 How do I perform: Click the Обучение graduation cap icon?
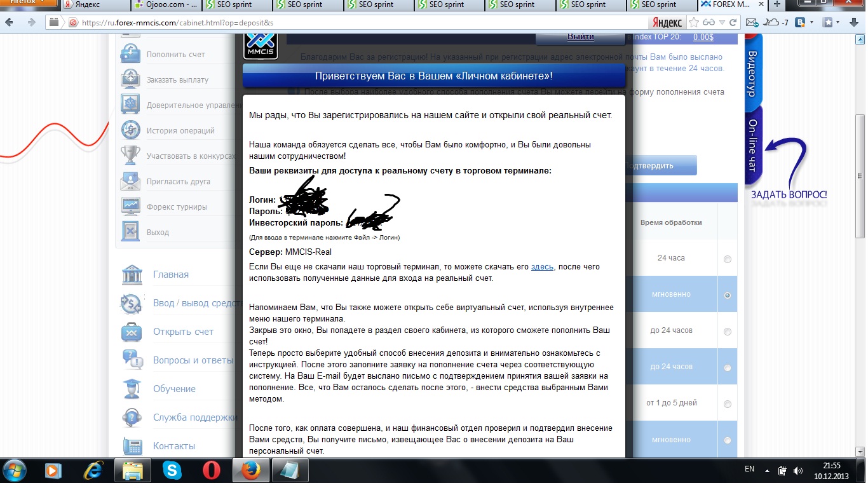point(132,389)
